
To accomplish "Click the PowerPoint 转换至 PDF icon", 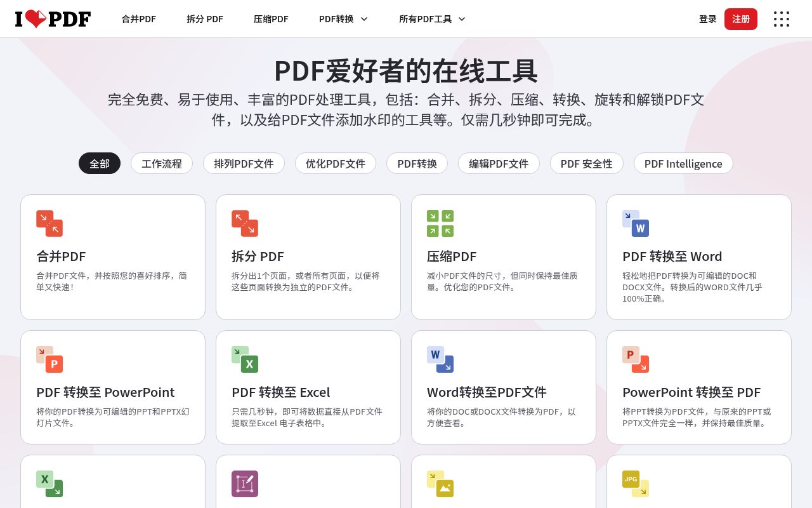I will click(x=636, y=359).
